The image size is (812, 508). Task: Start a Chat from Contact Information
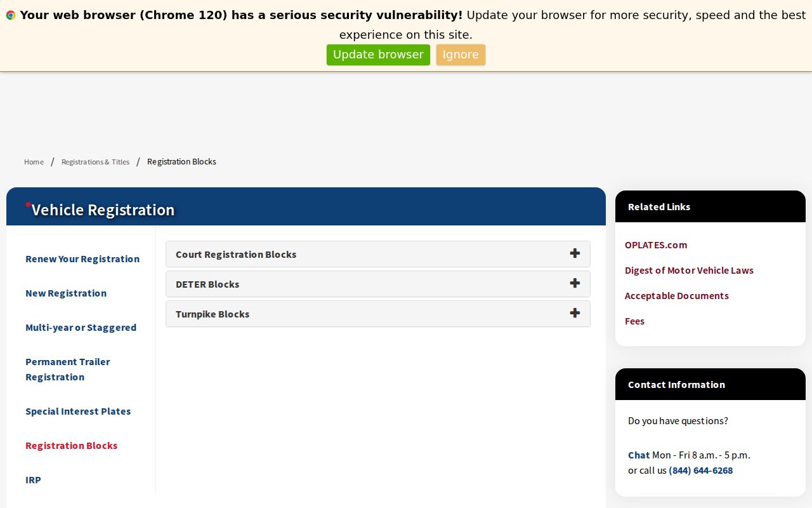[639, 455]
